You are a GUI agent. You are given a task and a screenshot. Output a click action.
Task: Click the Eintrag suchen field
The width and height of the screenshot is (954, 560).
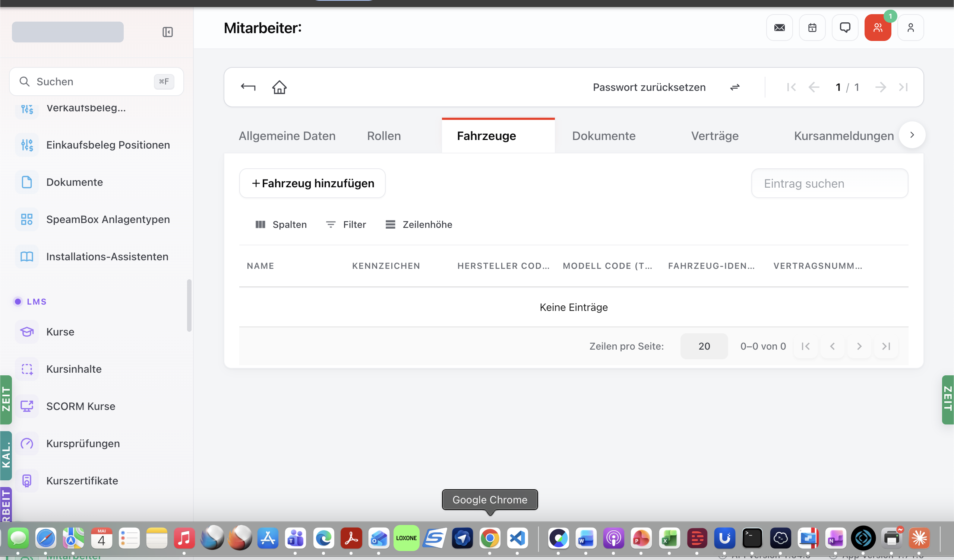point(830,183)
